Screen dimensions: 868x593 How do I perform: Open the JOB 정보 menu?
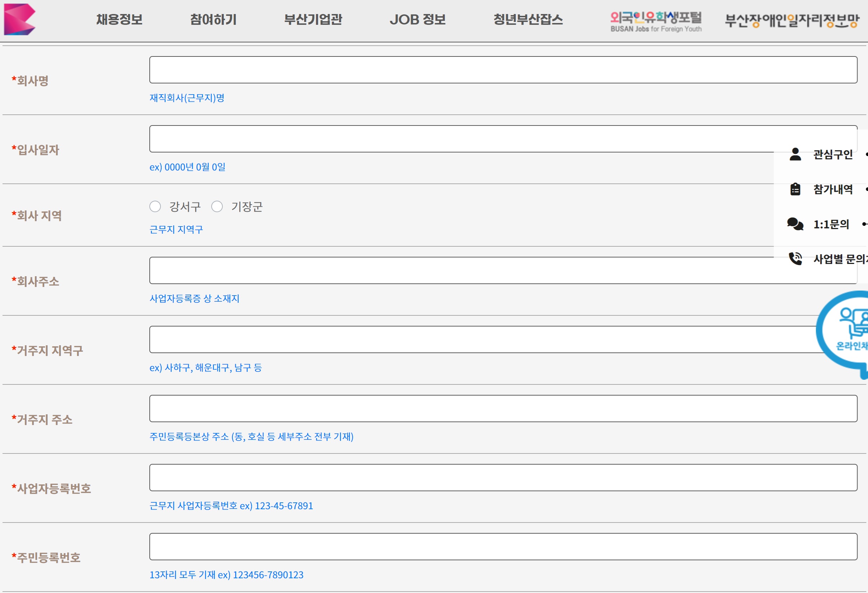(417, 19)
